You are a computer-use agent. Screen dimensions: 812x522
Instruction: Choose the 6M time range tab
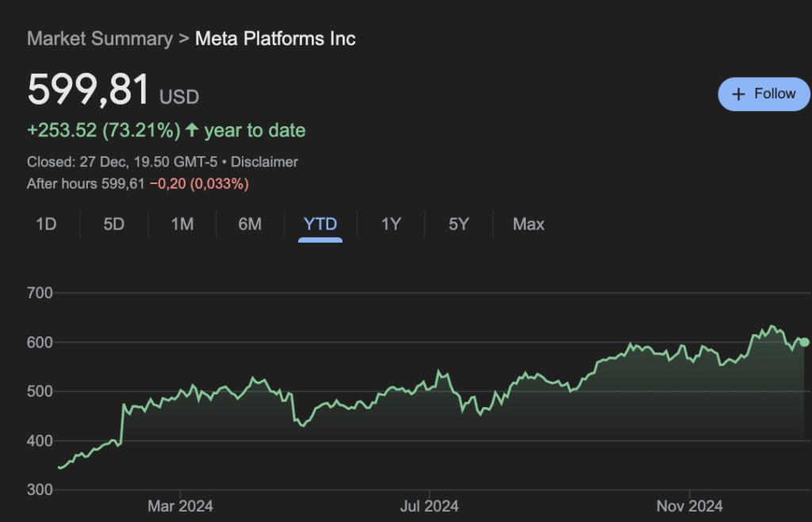[x=250, y=225]
